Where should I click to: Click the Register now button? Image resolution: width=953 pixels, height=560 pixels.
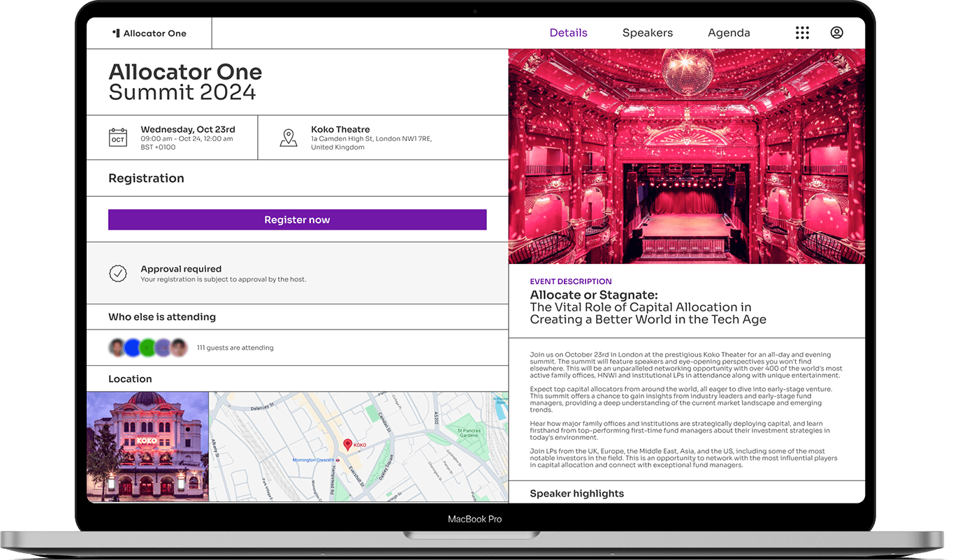coord(297,219)
